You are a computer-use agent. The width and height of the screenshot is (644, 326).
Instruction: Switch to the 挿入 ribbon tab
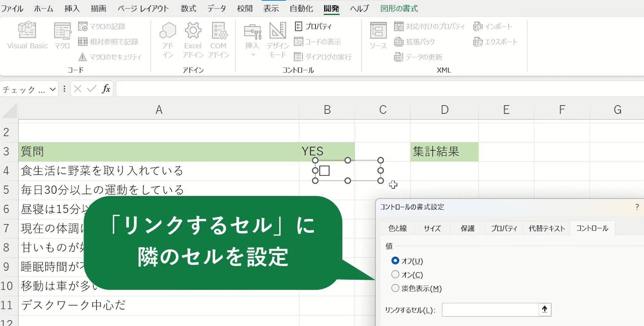tap(72, 8)
